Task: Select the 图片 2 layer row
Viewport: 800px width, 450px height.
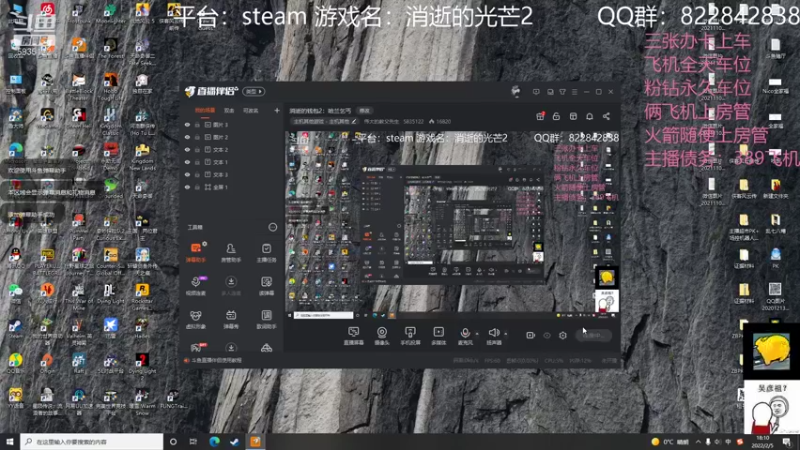Action: click(x=232, y=137)
